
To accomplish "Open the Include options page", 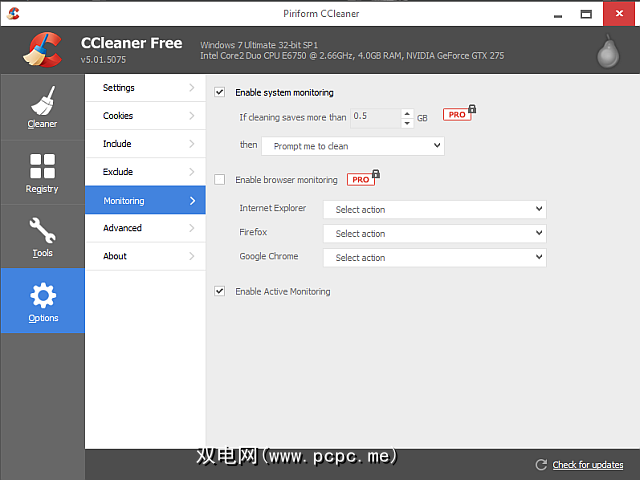I will [145, 144].
